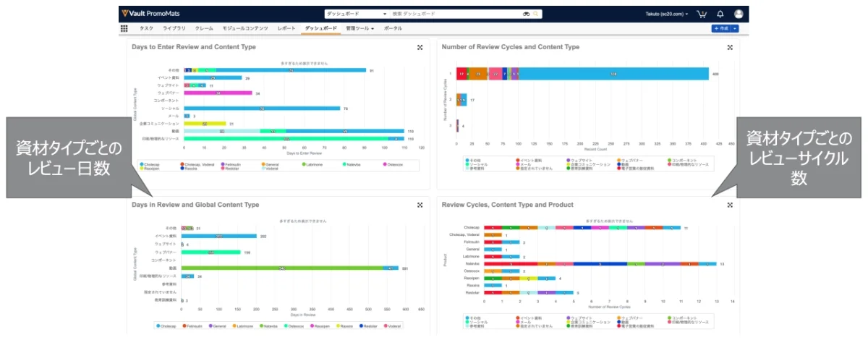Expand the Number of Review Cycles chart
The image size is (868, 348).
(x=731, y=47)
